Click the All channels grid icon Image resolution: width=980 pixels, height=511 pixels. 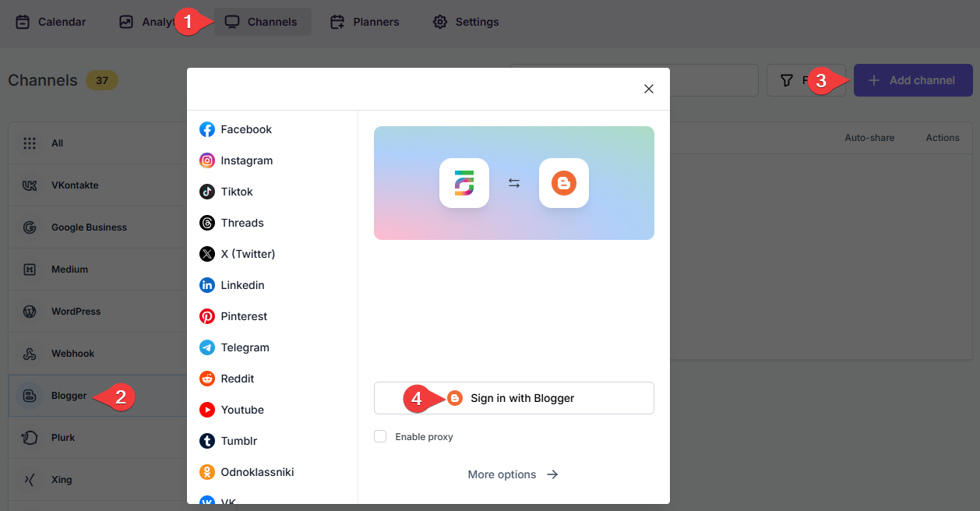click(30, 143)
